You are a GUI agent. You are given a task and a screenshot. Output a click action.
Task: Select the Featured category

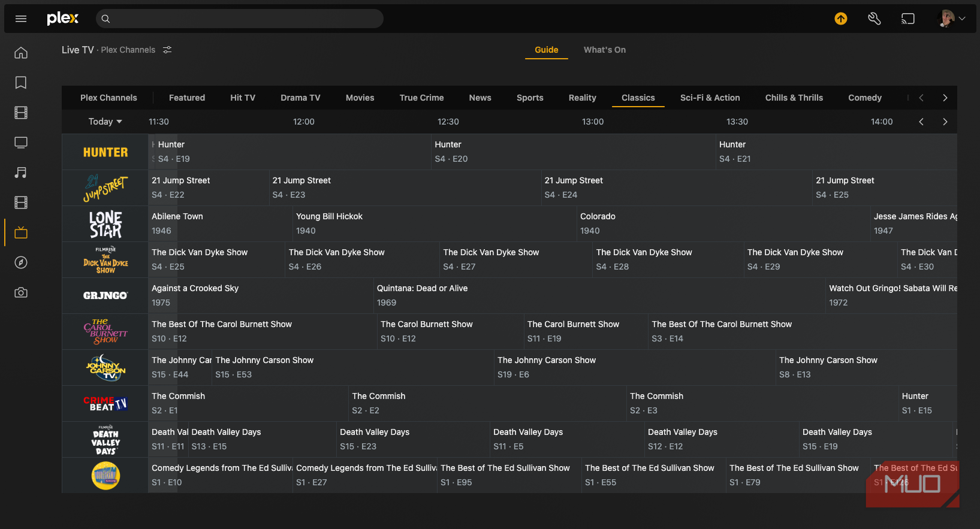coord(187,98)
